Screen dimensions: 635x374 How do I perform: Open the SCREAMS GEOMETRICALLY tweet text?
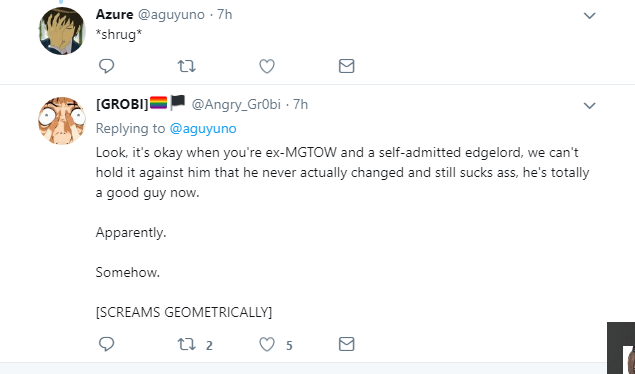click(184, 312)
